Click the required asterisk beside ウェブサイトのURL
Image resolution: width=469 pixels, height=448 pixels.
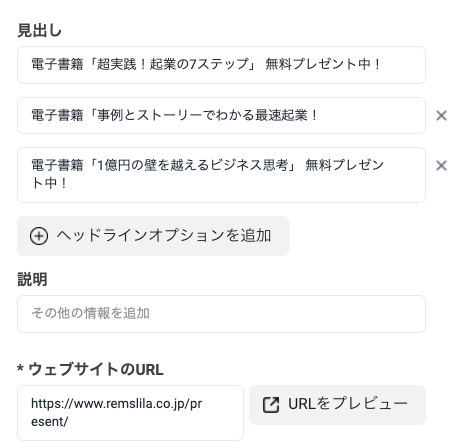pyautogui.click(x=20, y=368)
